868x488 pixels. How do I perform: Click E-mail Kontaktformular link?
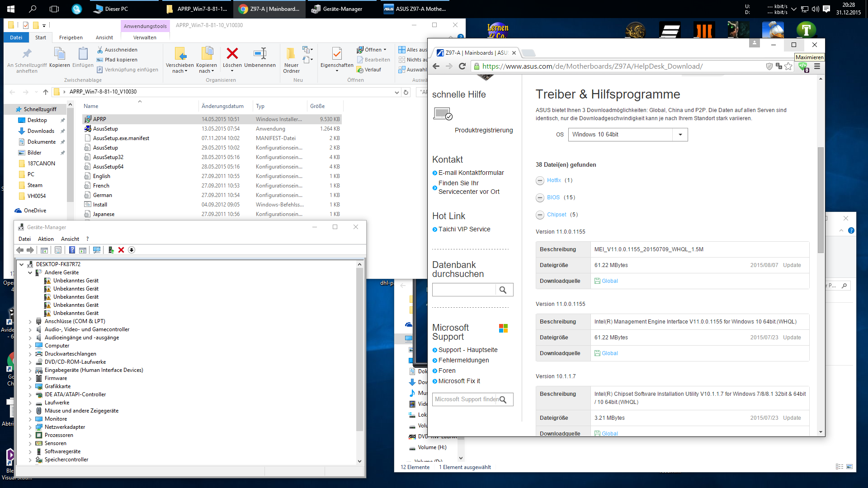click(471, 173)
